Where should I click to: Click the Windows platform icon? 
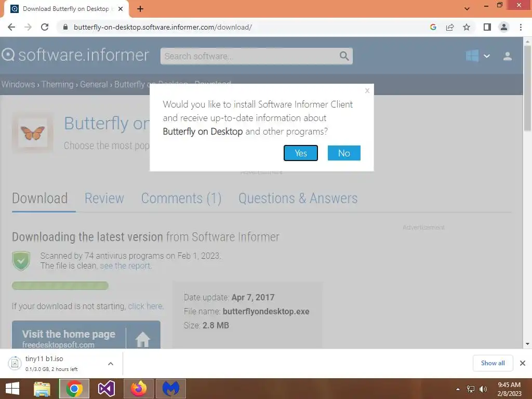[x=472, y=56]
